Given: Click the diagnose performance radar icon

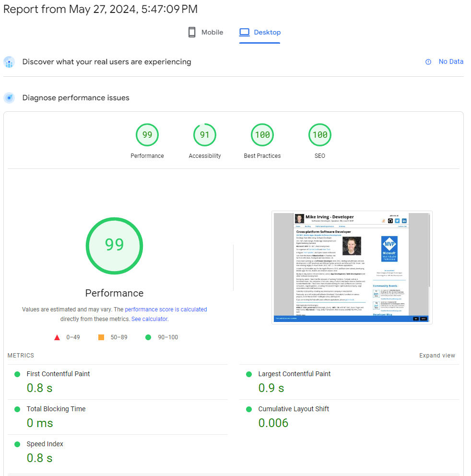Looking at the screenshot, I should click(9, 98).
